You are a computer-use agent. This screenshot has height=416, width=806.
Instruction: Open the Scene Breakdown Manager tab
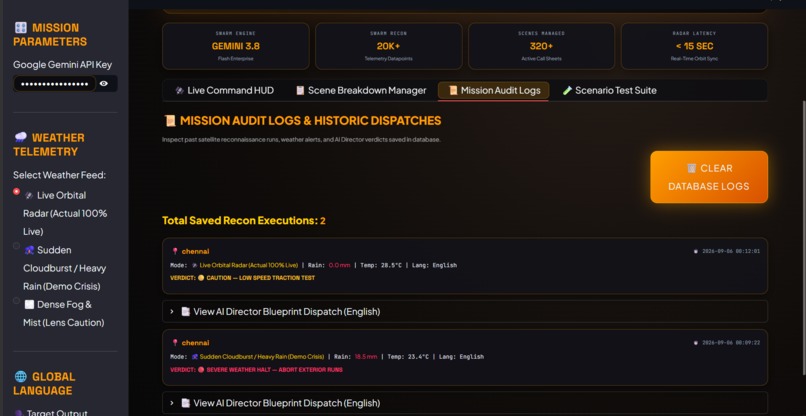coord(361,91)
